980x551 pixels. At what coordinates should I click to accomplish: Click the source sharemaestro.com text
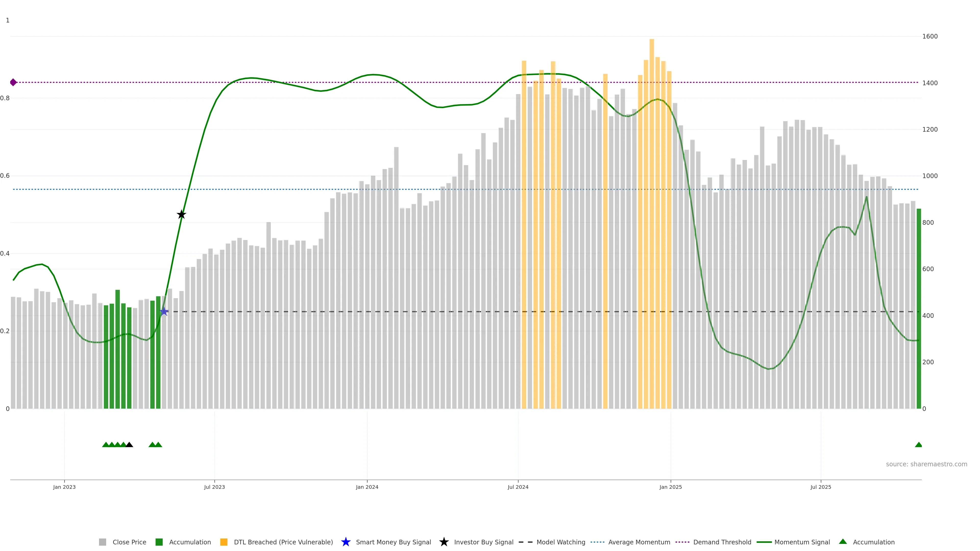(926, 464)
